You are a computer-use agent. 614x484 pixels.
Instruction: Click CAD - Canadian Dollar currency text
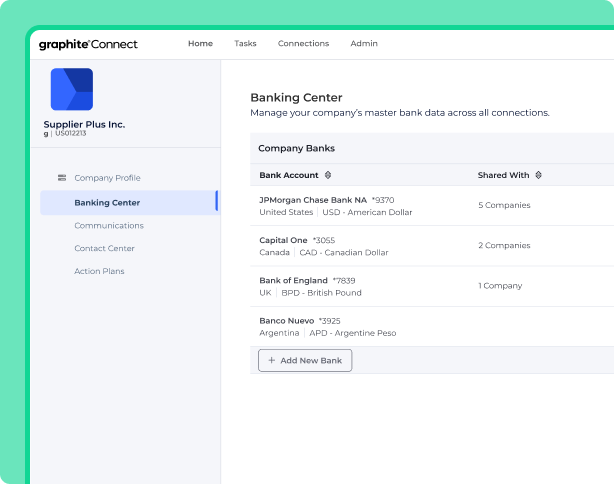[x=344, y=253]
